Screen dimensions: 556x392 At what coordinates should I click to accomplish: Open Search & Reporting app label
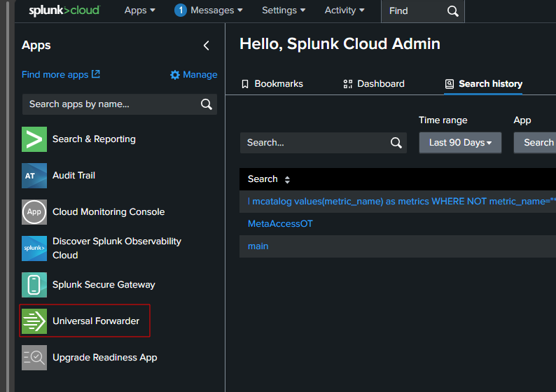94,139
